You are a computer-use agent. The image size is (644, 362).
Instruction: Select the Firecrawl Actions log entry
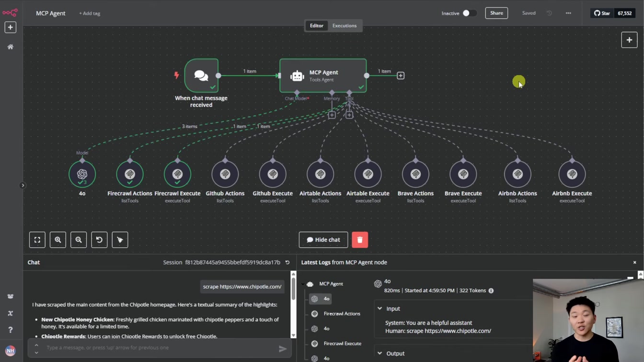point(336,314)
